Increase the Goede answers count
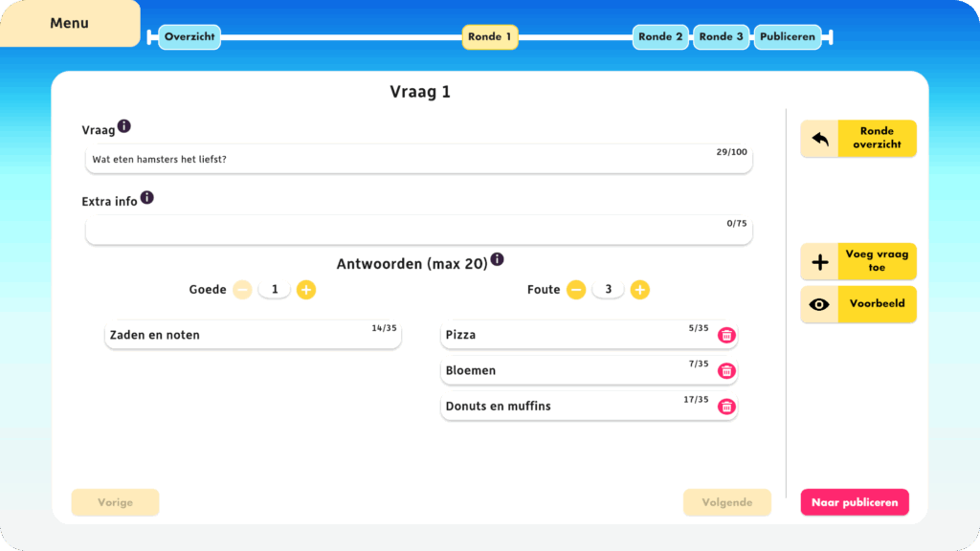The width and height of the screenshot is (980, 551). coord(305,290)
